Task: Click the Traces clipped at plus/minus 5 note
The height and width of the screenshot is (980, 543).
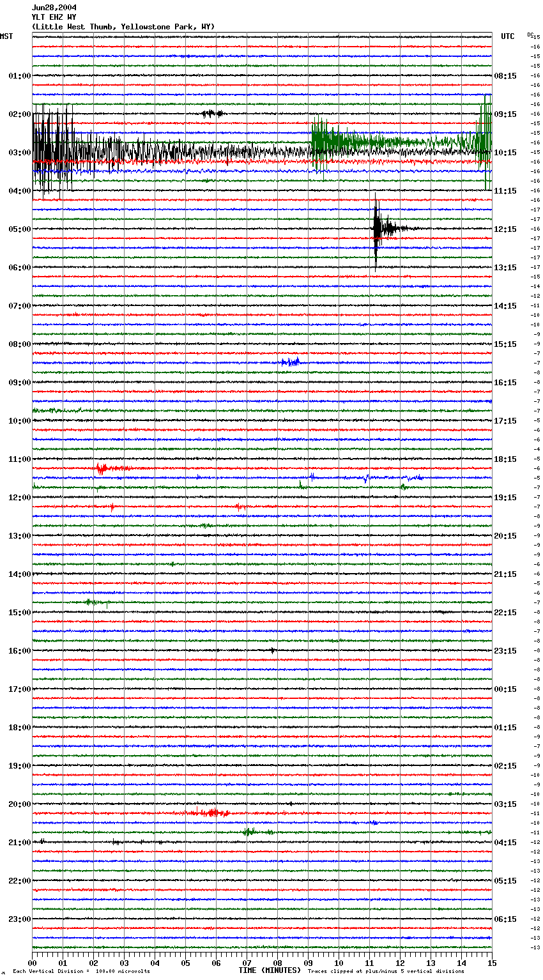Action: pyautogui.click(x=386, y=971)
